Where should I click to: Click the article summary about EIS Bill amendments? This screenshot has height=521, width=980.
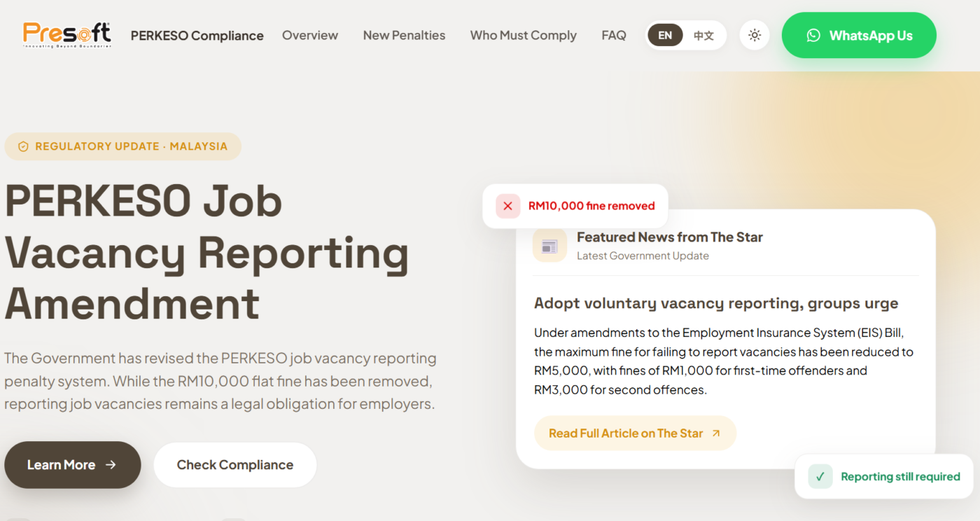click(x=724, y=361)
